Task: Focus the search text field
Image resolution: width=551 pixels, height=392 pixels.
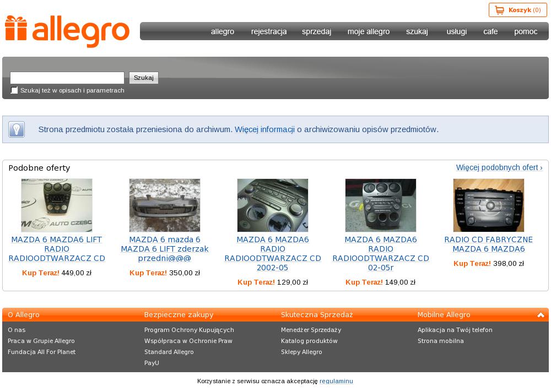Action: 67,78
